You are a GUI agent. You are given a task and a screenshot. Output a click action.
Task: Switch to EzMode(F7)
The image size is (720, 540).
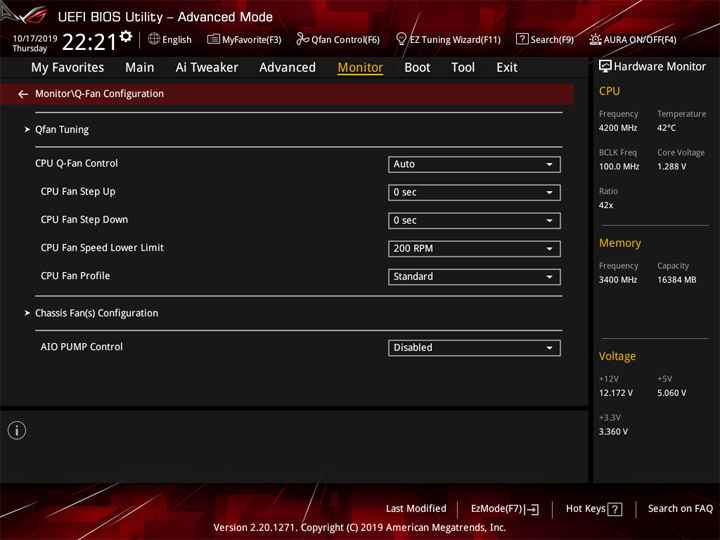coord(505,509)
